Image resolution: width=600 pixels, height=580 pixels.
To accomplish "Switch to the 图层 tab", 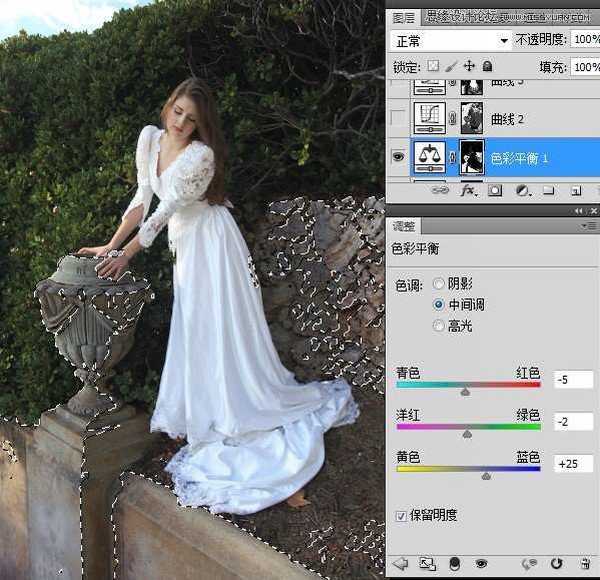I will [404, 16].
